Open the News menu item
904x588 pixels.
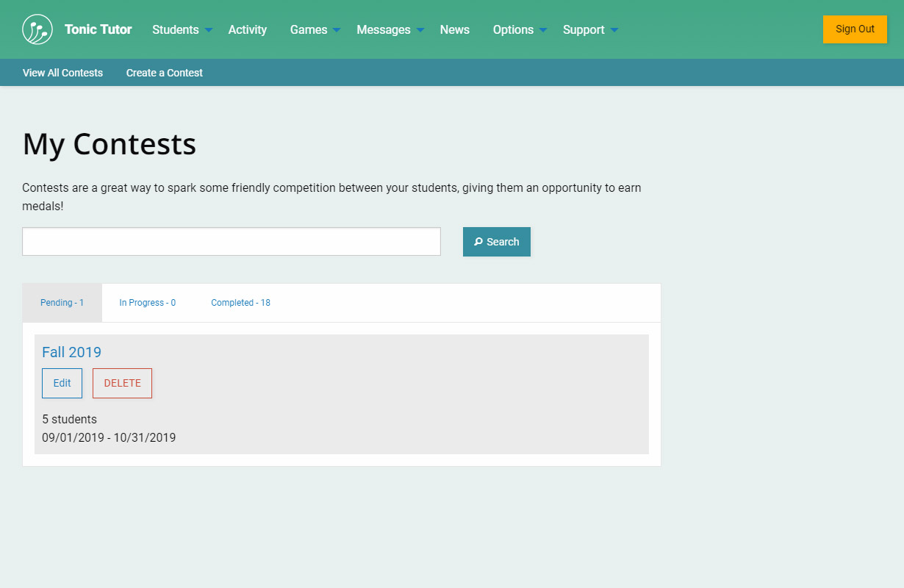coord(454,29)
